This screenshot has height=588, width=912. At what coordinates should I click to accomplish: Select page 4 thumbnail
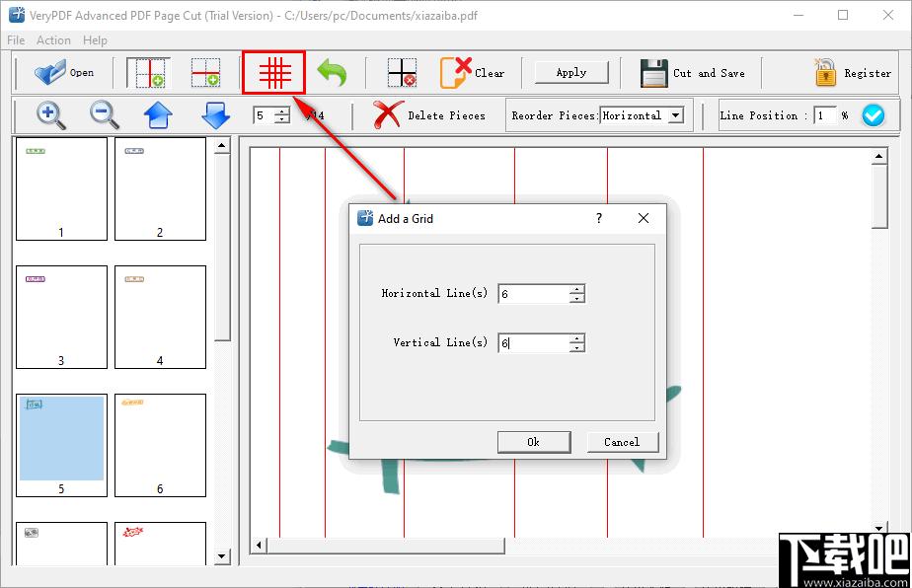[x=160, y=317]
